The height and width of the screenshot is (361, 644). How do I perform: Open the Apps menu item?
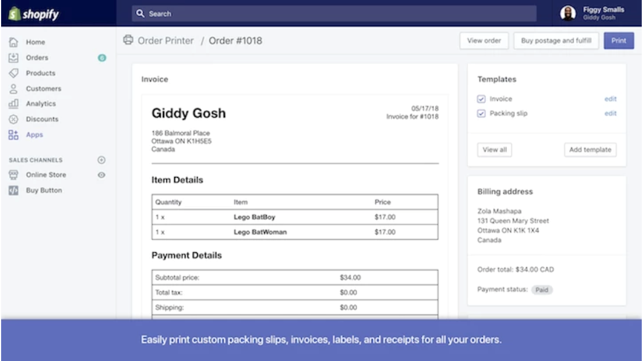click(x=34, y=135)
